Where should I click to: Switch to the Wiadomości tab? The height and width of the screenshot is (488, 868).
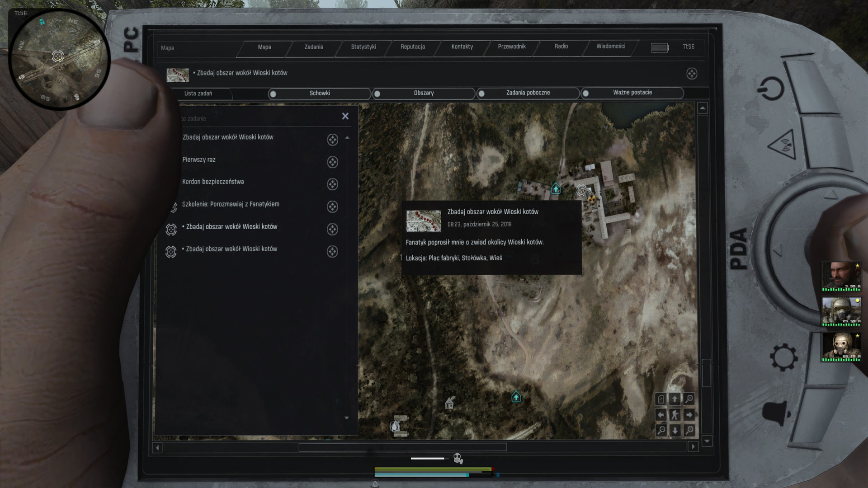coord(610,47)
